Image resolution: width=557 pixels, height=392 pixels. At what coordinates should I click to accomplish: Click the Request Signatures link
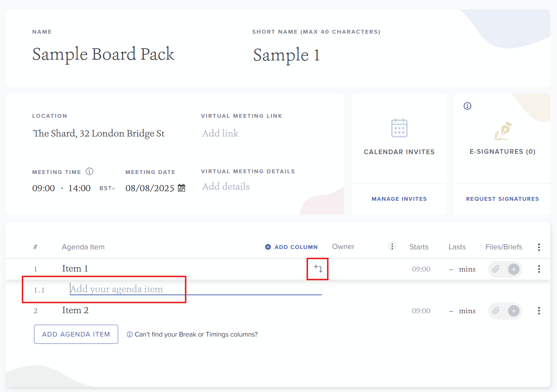(502, 199)
